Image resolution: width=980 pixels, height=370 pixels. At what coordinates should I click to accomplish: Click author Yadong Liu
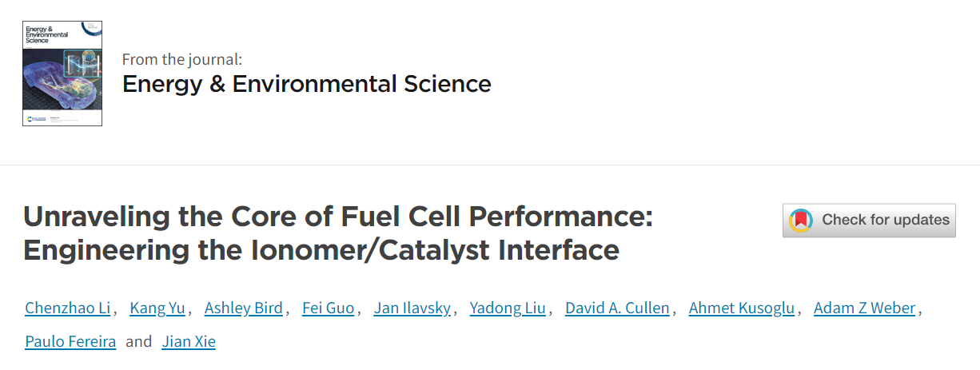[508, 308]
